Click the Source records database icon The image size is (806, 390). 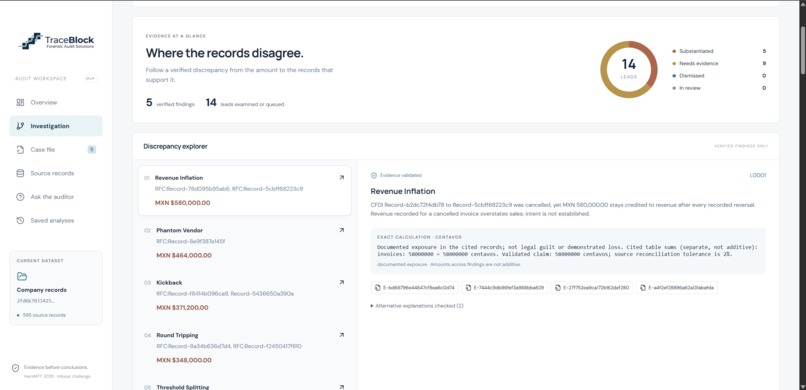coord(21,173)
